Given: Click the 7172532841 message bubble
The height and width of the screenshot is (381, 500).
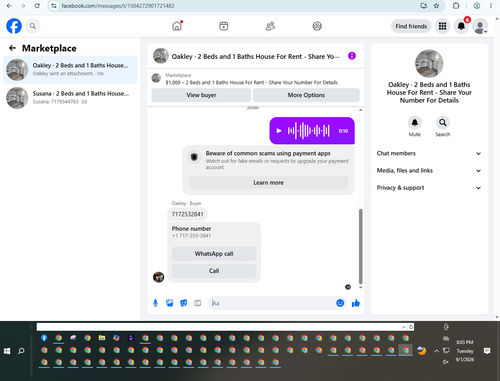Looking at the screenshot, I should [187, 214].
